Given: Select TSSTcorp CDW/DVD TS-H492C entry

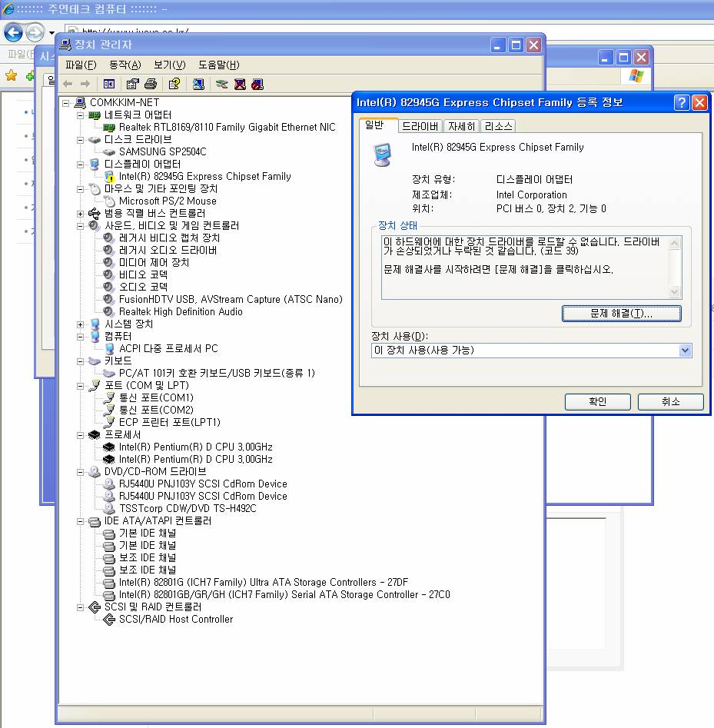Looking at the screenshot, I should click(x=188, y=509).
